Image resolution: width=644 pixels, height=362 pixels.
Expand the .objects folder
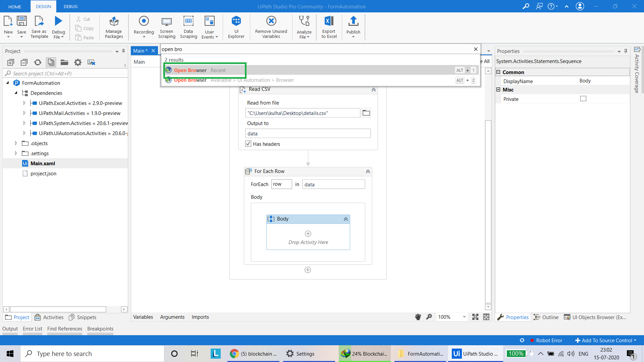(16, 143)
